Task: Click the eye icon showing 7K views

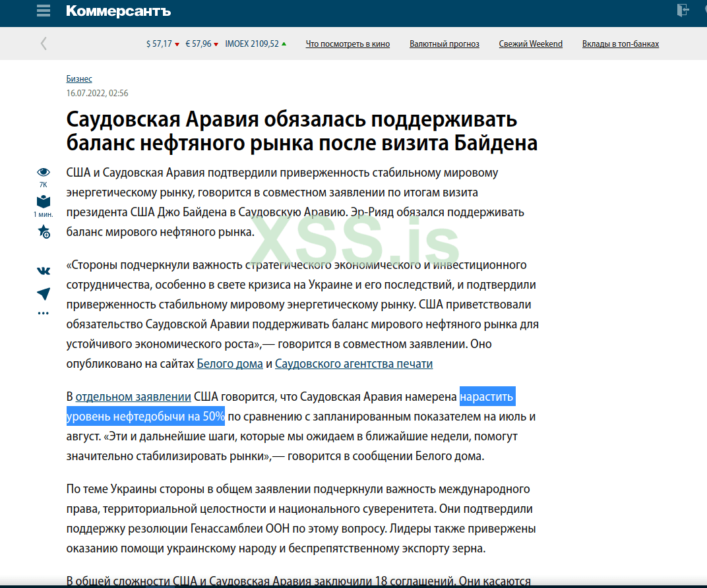Action: click(43, 173)
